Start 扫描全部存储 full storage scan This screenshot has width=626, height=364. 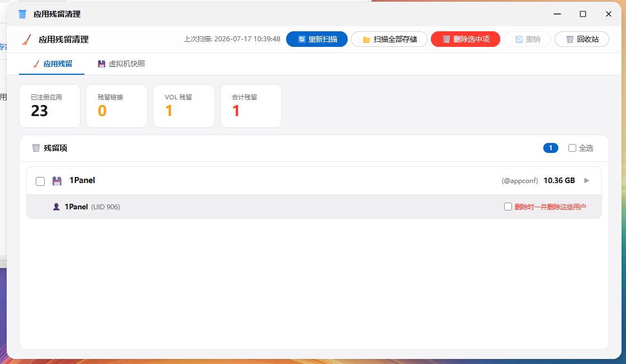(389, 39)
